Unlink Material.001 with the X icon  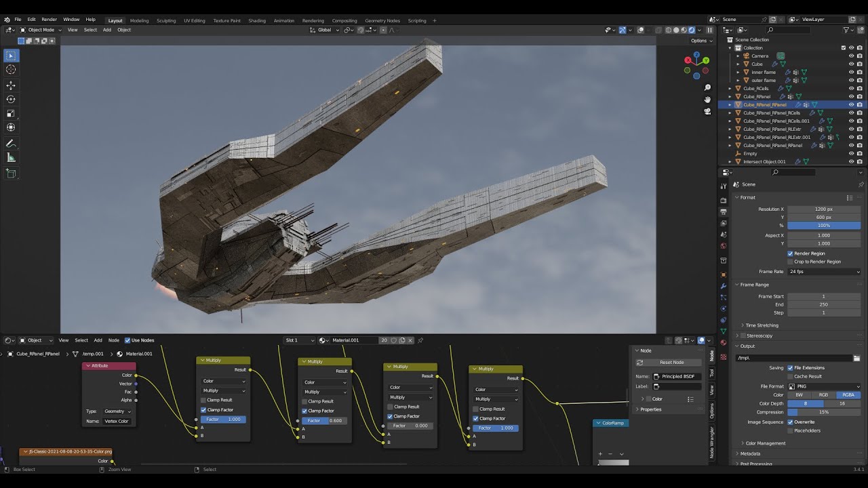coord(410,340)
